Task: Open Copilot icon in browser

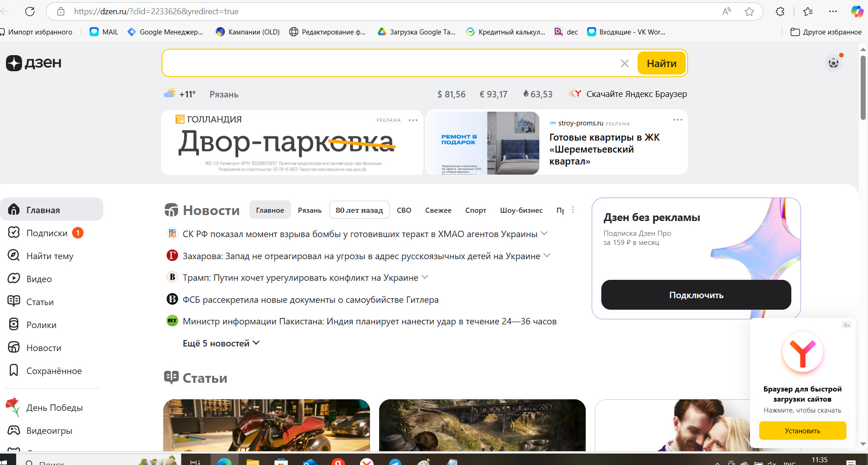Action: point(857,11)
